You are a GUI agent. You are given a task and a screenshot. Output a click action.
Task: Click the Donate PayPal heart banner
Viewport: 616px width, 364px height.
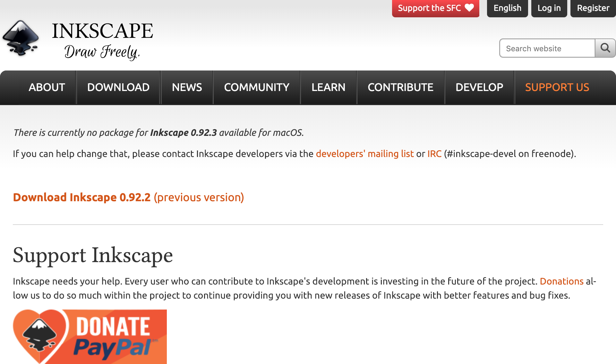point(90,336)
